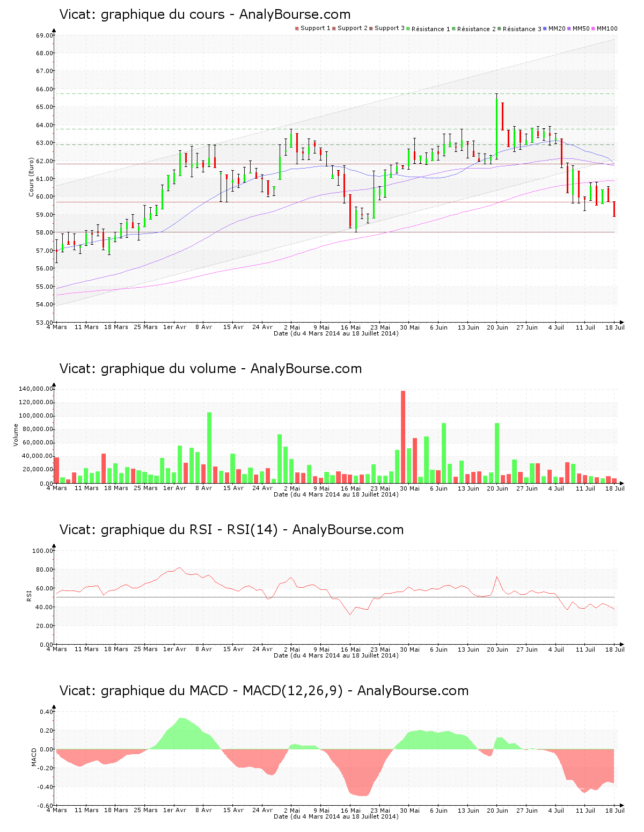This screenshot has width=644, height=832.
Task: Click the 69.00 price axis value
Action: [x=44, y=35]
